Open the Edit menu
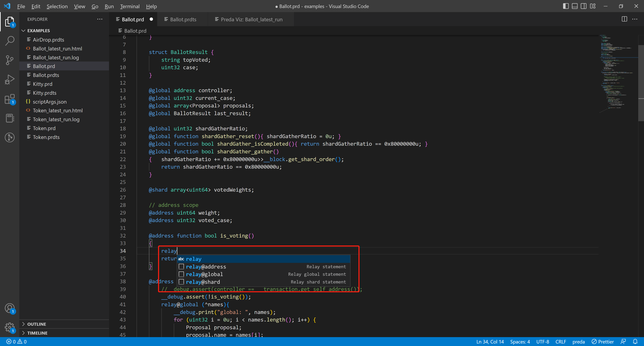 pyautogui.click(x=36, y=6)
